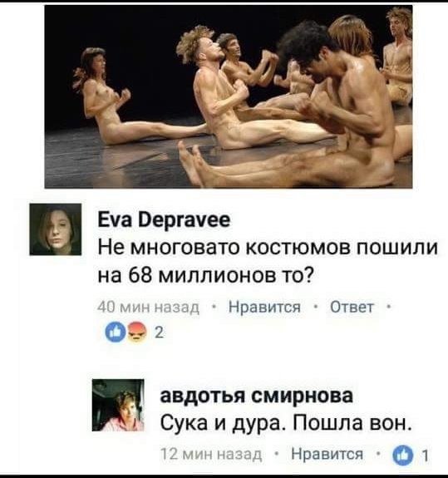448x478 pixels.
Task: Click the text 'на 68 миллионов то?'
Action: click(x=205, y=276)
